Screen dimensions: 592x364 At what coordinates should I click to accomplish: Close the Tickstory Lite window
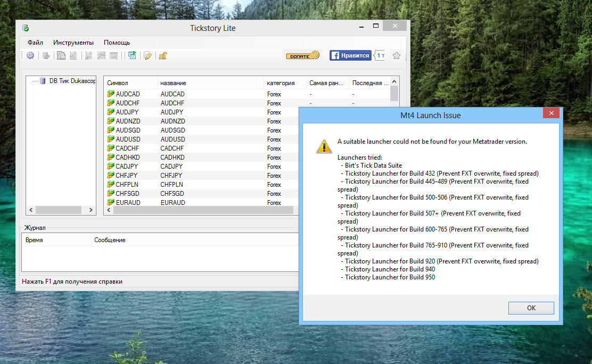(394, 26)
